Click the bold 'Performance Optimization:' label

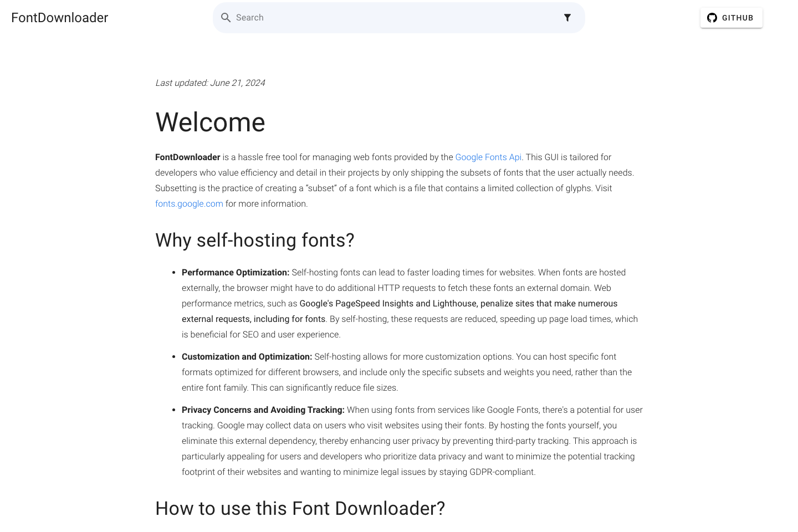point(235,272)
